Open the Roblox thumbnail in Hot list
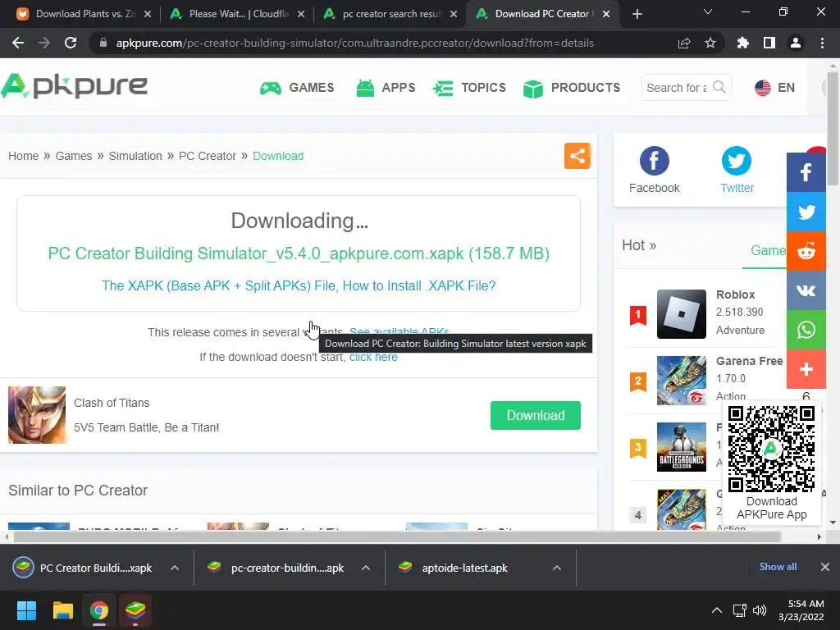 [682, 314]
